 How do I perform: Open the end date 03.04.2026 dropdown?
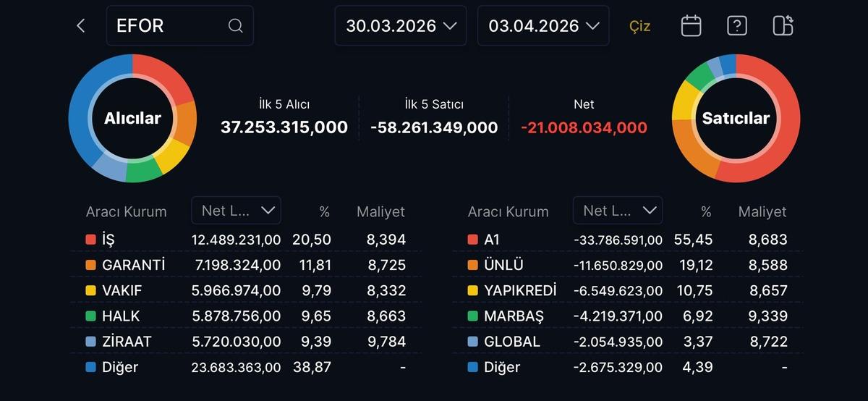point(543,26)
